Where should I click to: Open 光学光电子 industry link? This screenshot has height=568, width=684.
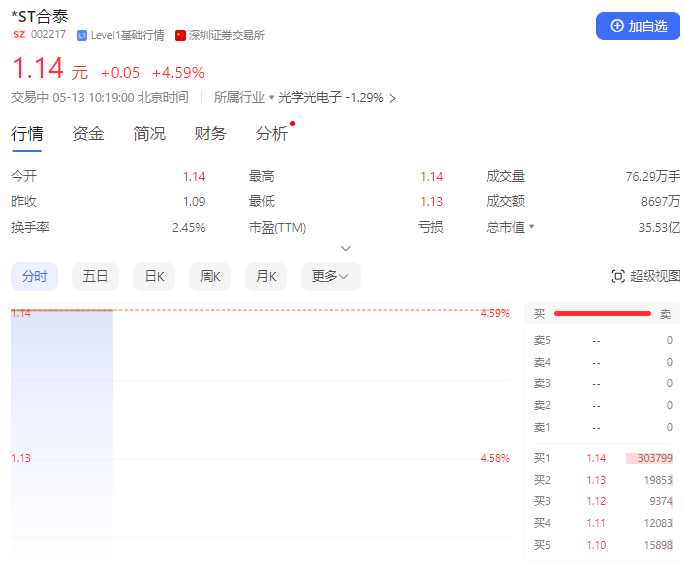click(x=310, y=97)
